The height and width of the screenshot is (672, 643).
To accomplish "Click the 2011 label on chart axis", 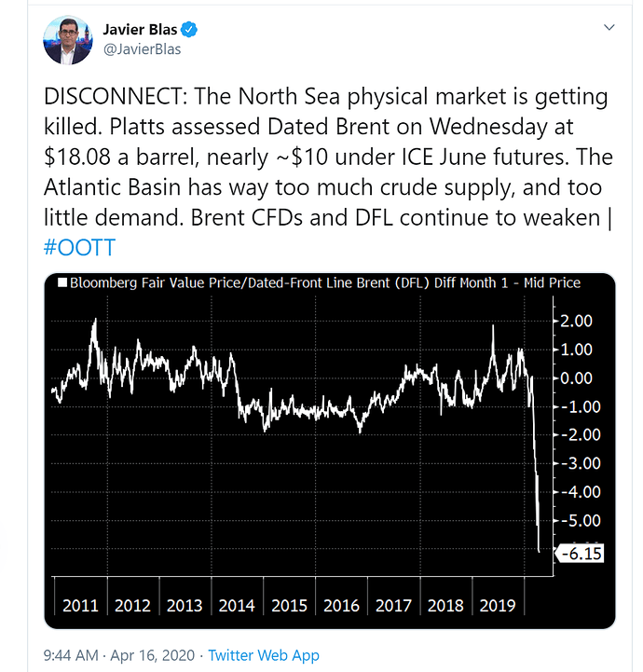I will tap(80, 606).
